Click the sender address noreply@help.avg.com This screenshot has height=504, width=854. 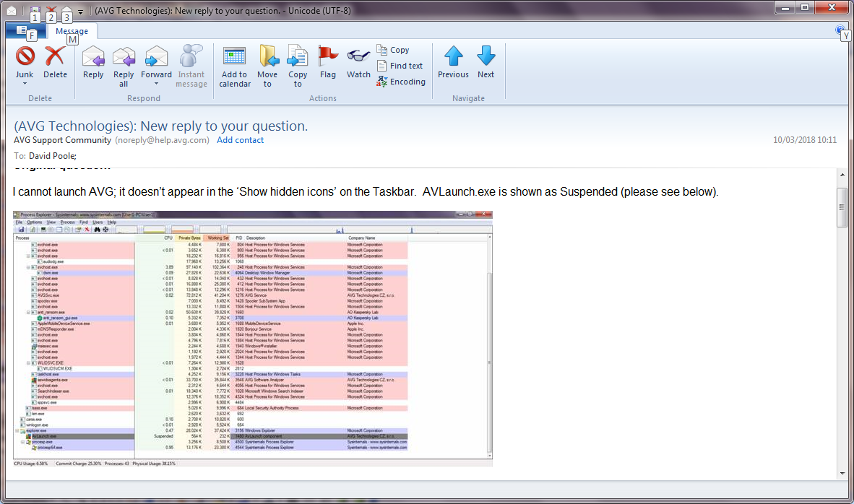coord(163,140)
